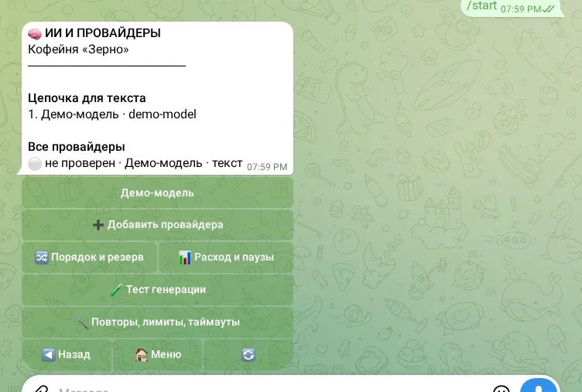The image size is (582, 392).
Task: Click the Кофейня «Зерно» text
Action: coord(78,49)
